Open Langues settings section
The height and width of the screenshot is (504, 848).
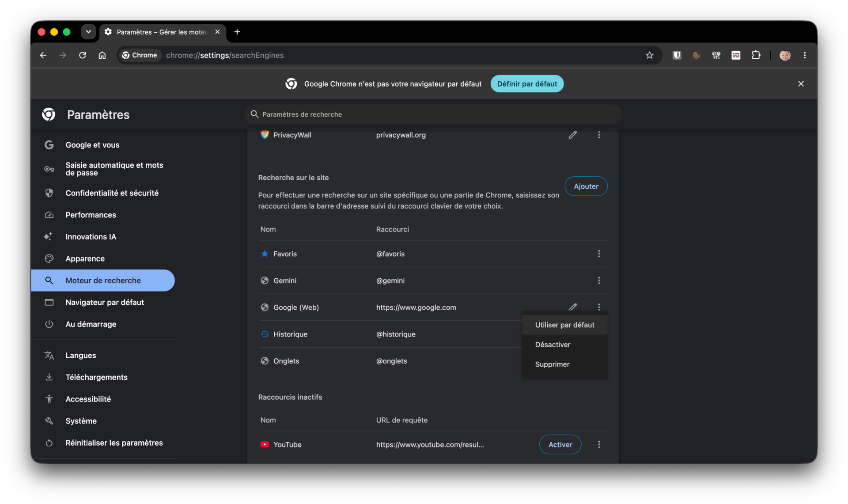tap(103, 355)
